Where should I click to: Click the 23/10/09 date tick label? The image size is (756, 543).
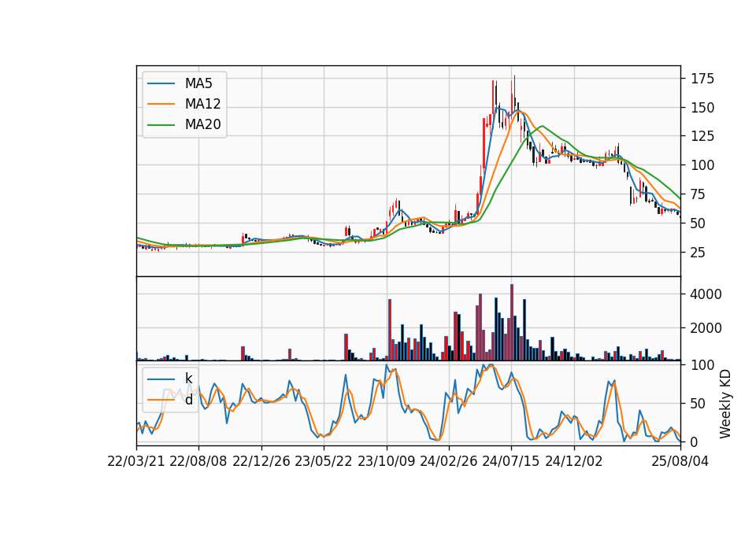pyautogui.click(x=386, y=461)
